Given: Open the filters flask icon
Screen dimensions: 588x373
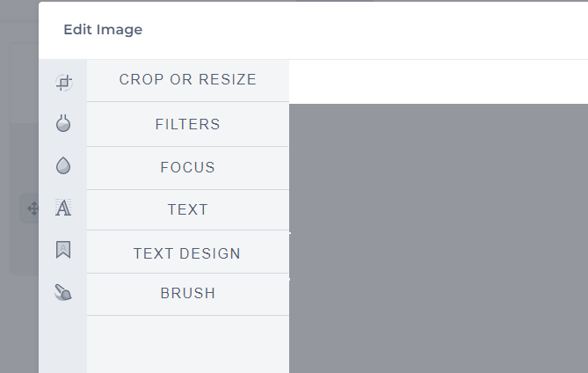Looking at the screenshot, I should [x=63, y=123].
